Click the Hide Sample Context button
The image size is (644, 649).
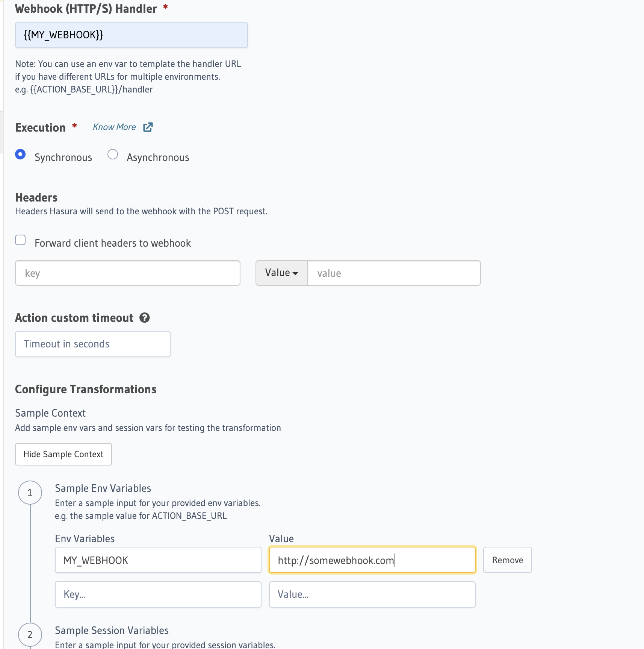pyautogui.click(x=63, y=454)
